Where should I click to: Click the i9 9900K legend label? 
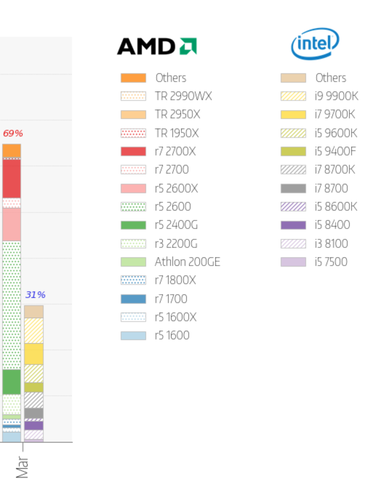pos(336,96)
